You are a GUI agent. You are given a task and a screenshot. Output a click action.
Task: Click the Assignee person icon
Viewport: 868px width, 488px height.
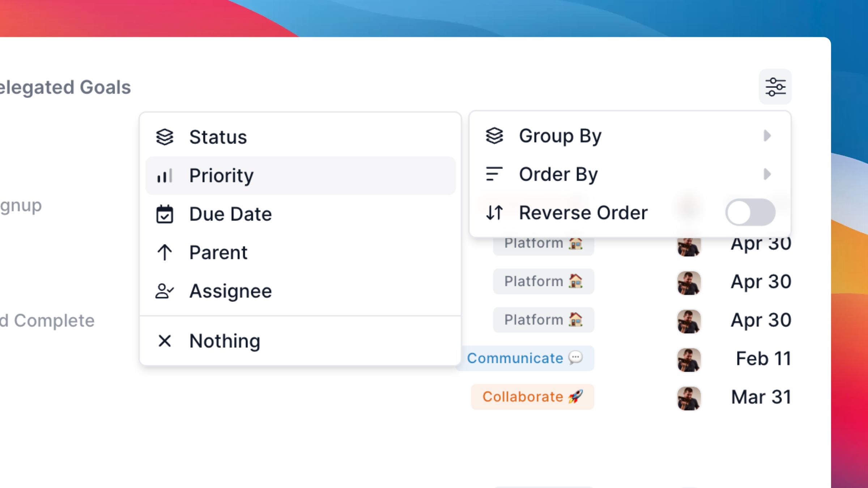(x=165, y=290)
